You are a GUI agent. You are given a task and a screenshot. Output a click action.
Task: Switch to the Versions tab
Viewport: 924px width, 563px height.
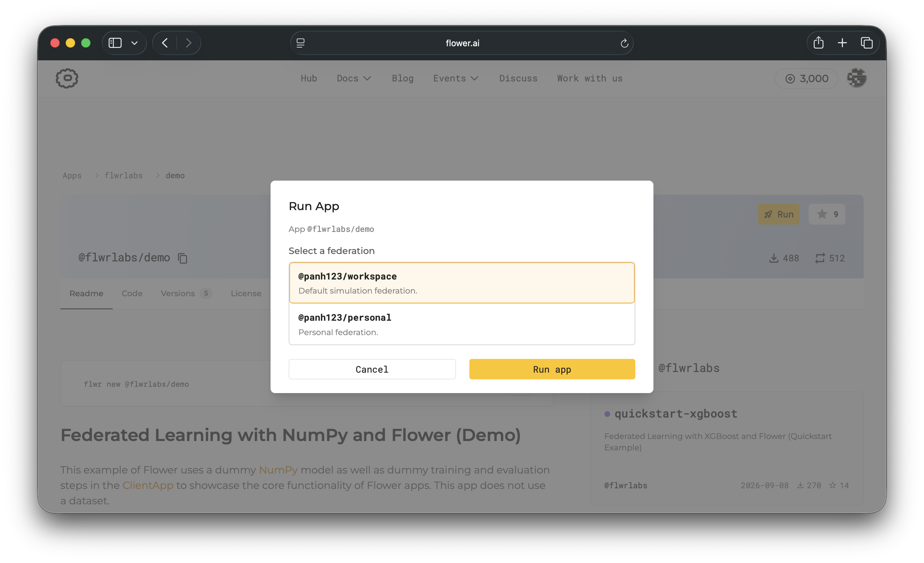point(186,294)
